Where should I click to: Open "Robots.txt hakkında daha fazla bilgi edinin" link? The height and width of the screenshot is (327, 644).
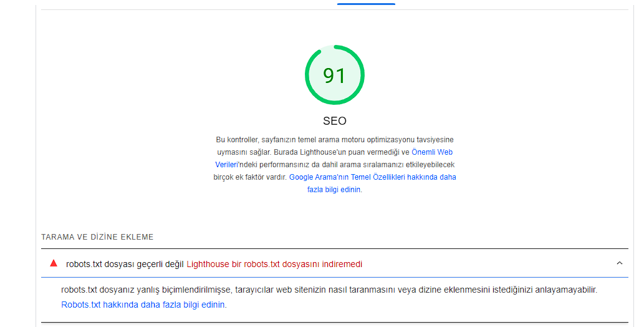click(x=143, y=305)
